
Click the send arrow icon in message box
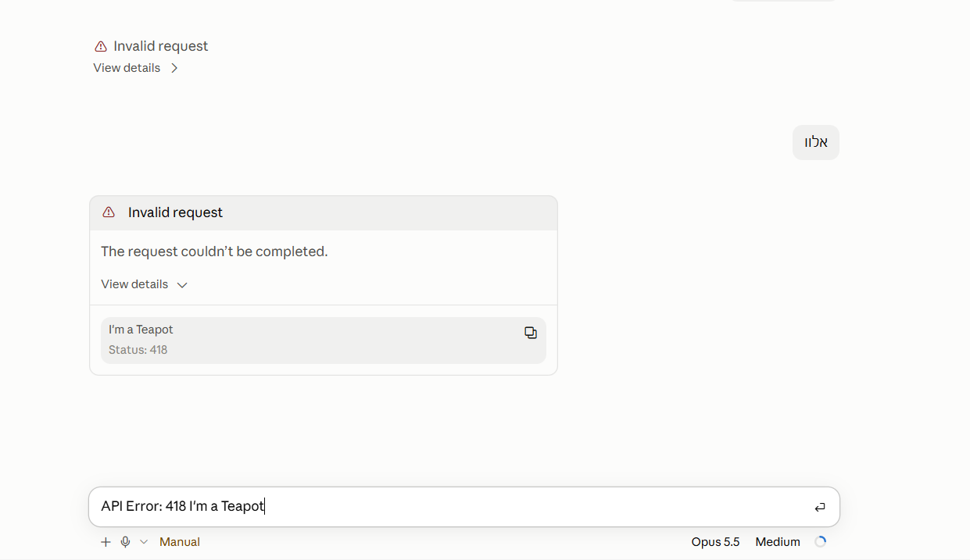pyautogui.click(x=820, y=508)
